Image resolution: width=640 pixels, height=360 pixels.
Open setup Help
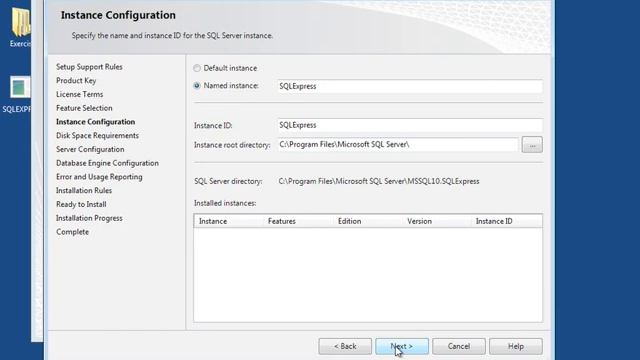tap(516, 346)
